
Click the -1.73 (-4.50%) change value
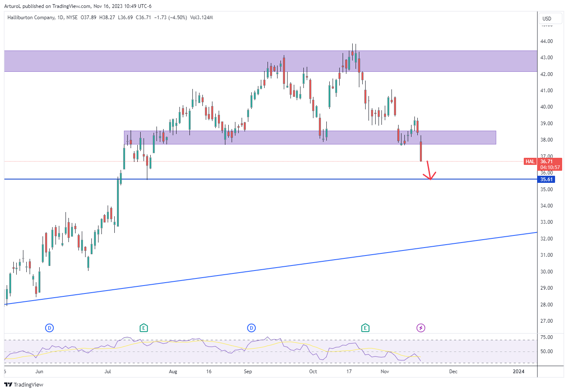pos(170,18)
